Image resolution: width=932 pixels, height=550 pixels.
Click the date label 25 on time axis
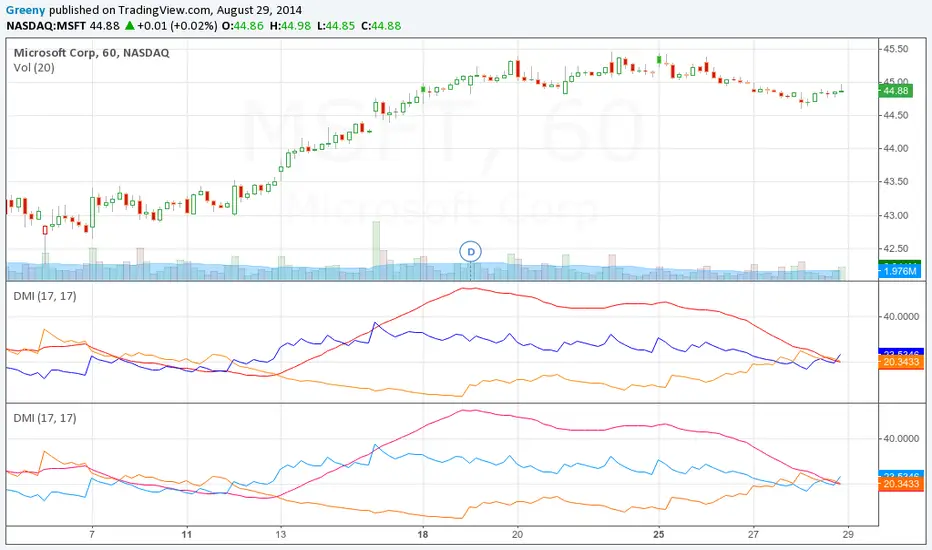[x=659, y=534]
